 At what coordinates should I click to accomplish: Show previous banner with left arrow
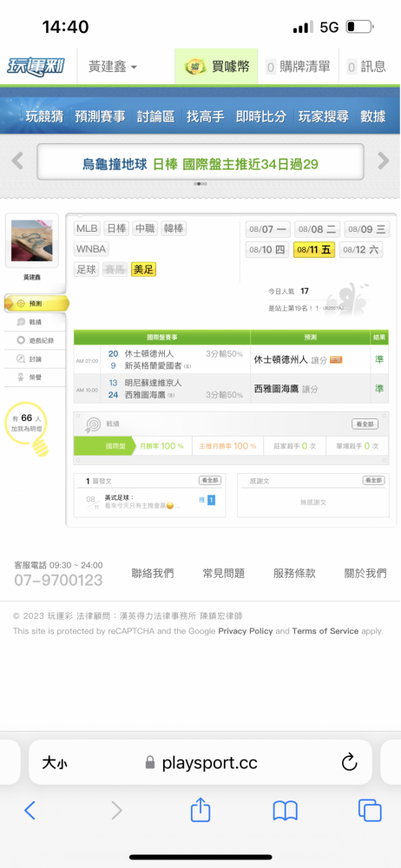(17, 161)
